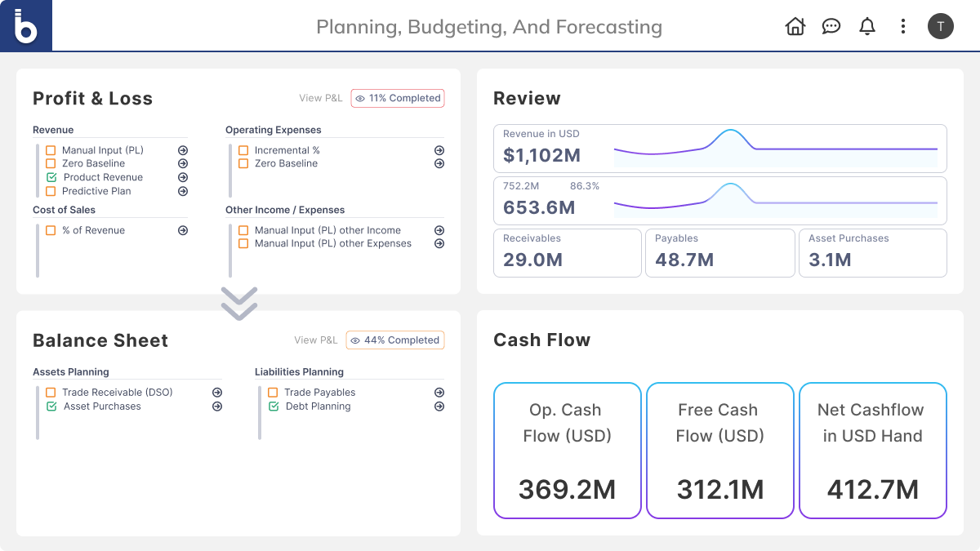This screenshot has height=551, width=980.
Task: Expand the double chevron between panels
Action: coord(238,303)
